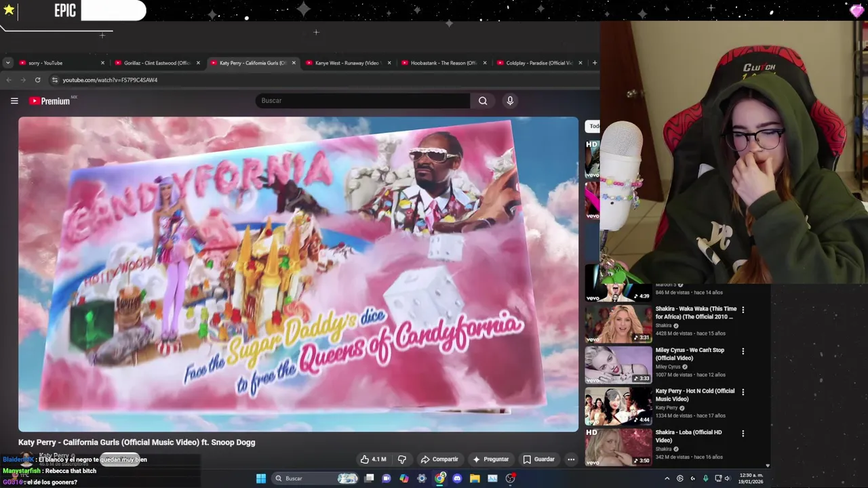Open a new browser tab with plus
This screenshot has width=868, height=488.
tap(595, 62)
